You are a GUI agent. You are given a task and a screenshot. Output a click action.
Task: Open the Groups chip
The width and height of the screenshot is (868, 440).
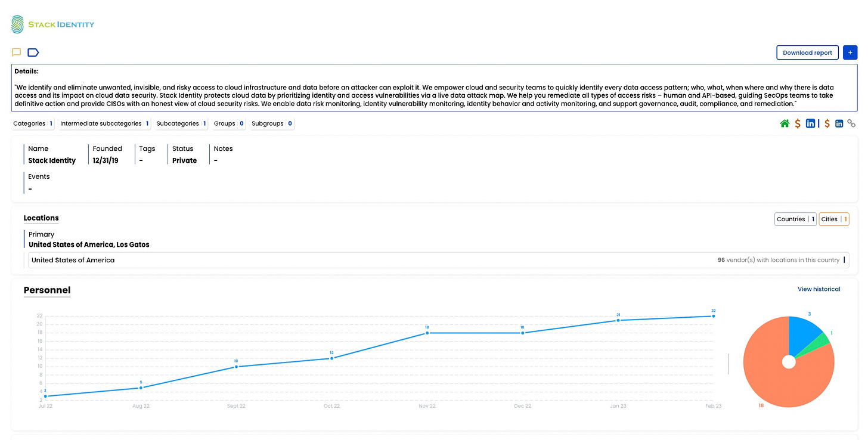tap(229, 123)
